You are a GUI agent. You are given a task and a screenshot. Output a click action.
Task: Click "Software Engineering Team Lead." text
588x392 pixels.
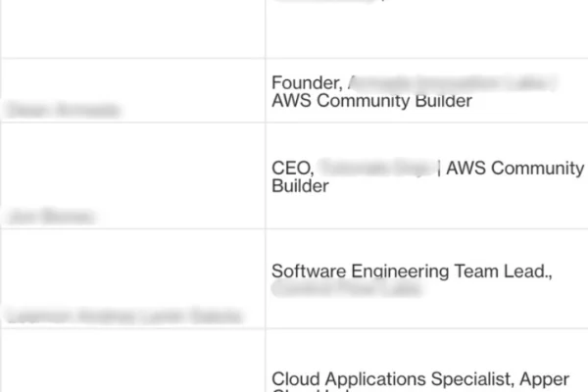tap(412, 271)
